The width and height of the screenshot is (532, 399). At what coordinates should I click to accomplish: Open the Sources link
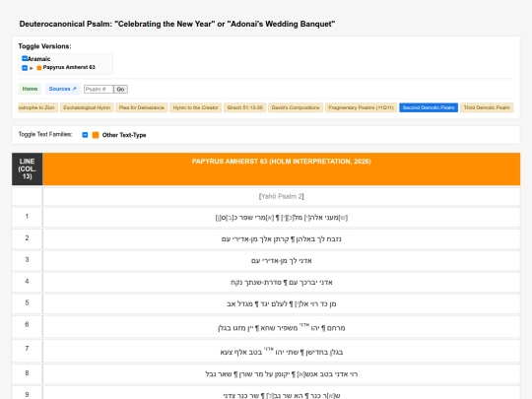(x=62, y=89)
